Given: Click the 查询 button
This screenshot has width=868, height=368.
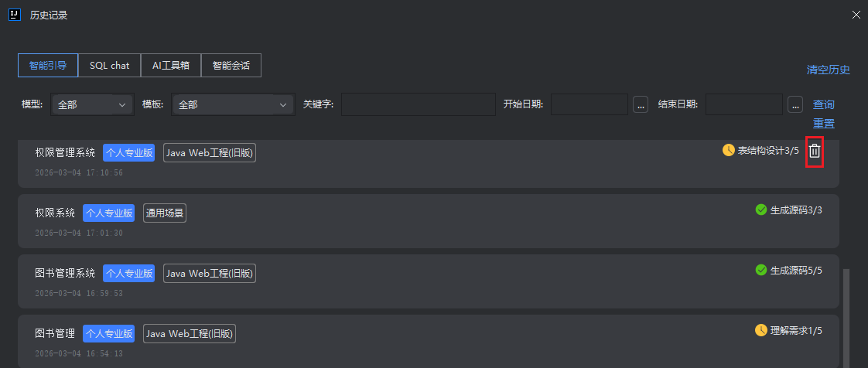Looking at the screenshot, I should [823, 104].
